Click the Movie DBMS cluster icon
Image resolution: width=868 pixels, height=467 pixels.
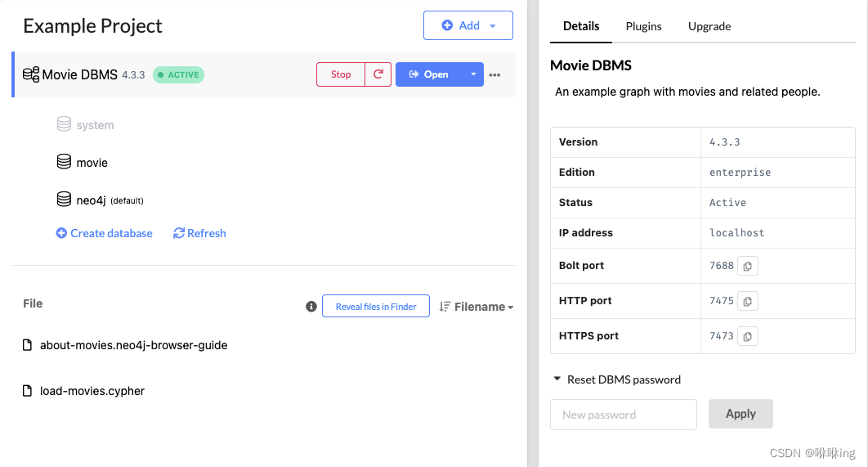coord(31,74)
